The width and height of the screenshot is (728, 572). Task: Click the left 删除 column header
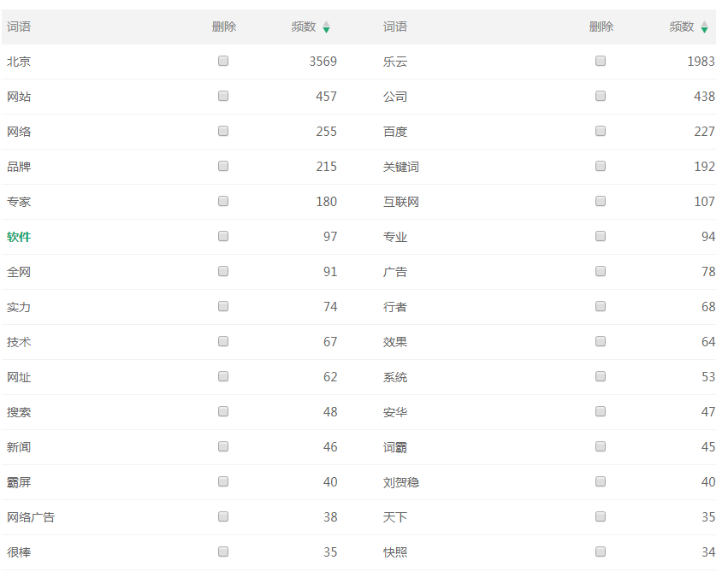tap(224, 27)
